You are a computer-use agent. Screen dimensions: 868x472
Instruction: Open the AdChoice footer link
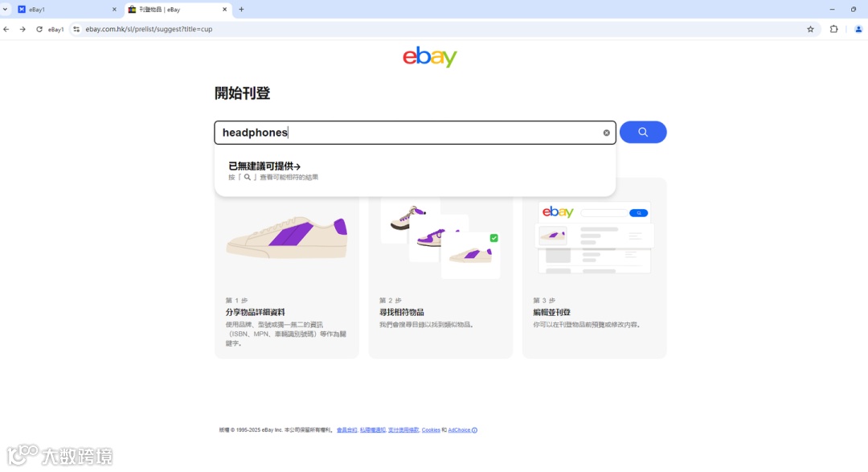[x=462, y=430]
